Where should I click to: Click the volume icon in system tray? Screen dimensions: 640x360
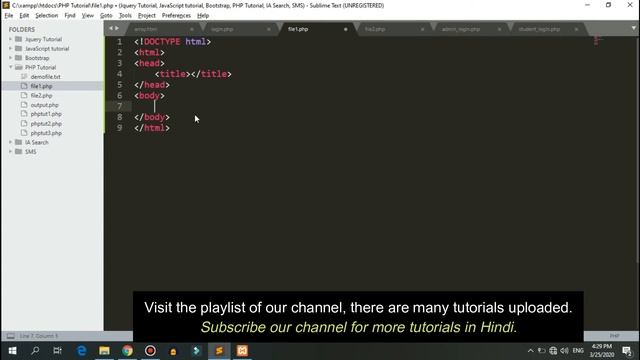[564, 351]
